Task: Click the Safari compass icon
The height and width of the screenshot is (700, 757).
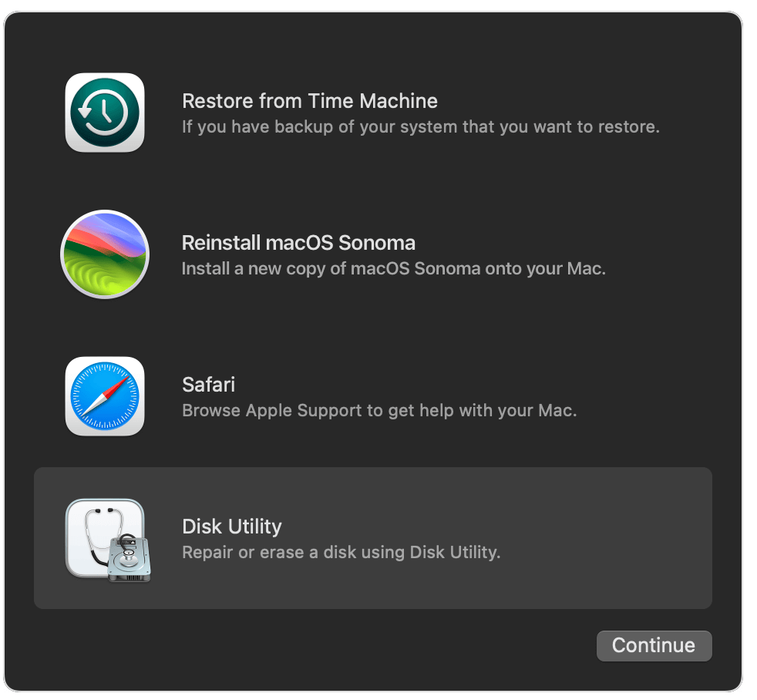Action: (x=105, y=396)
